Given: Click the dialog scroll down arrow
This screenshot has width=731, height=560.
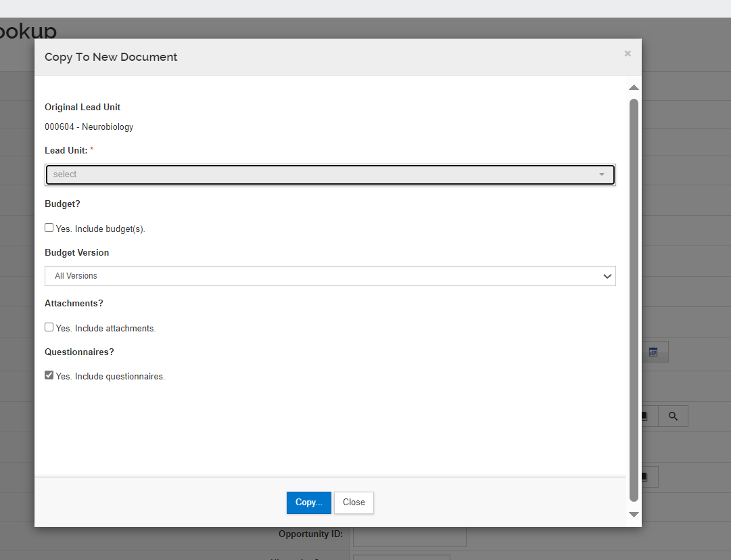Looking at the screenshot, I should [x=634, y=514].
